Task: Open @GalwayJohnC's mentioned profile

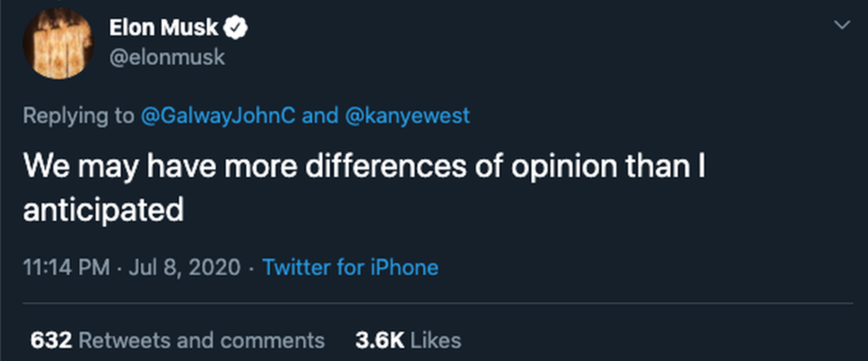Action: pos(218,118)
